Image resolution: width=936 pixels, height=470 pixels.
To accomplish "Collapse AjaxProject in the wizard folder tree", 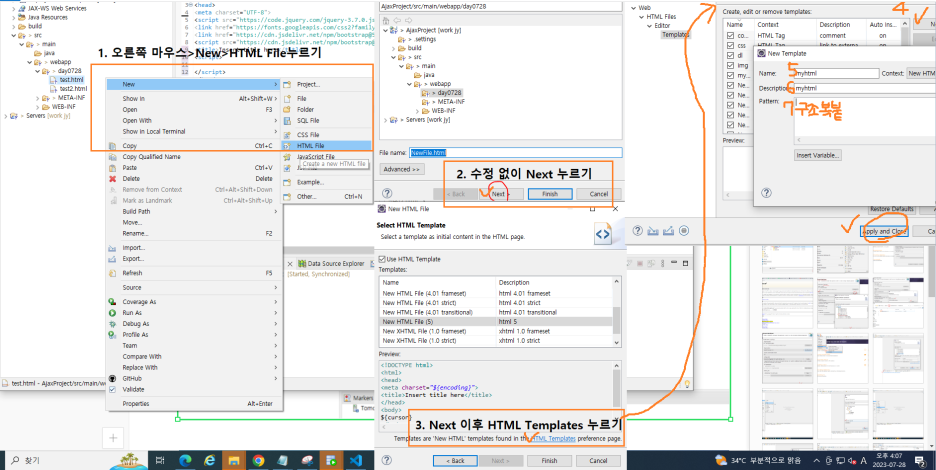I will coord(386,30).
